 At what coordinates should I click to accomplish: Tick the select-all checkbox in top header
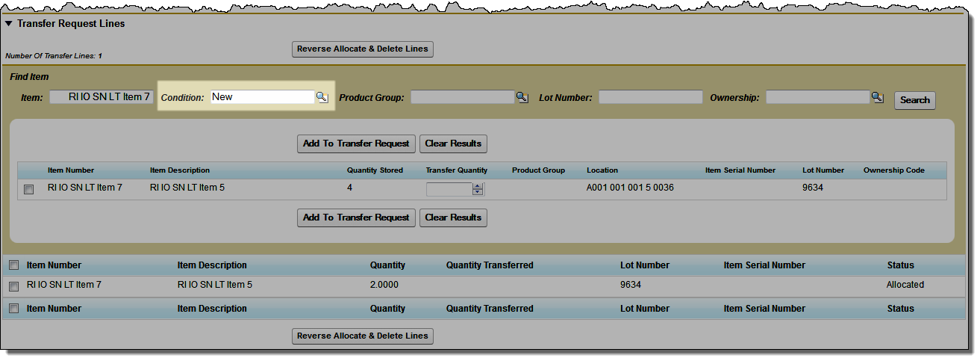pos(13,265)
